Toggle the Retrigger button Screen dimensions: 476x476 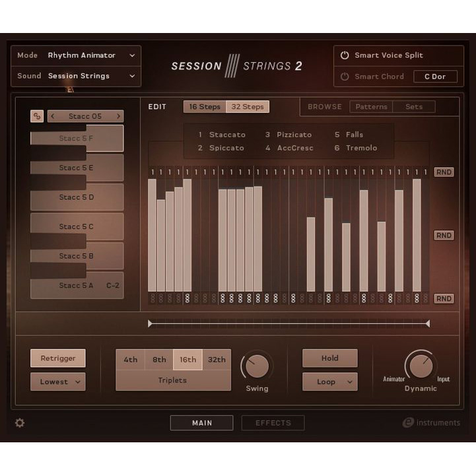[57, 358]
